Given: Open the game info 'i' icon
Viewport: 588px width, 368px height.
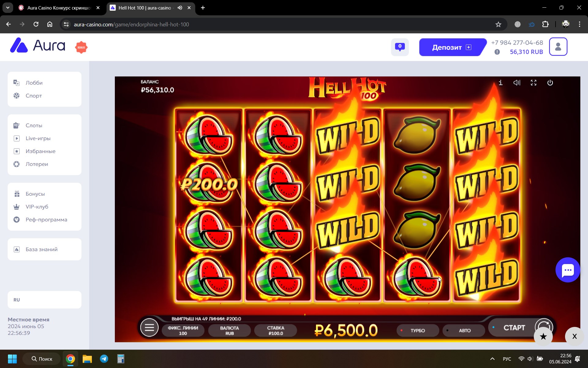Looking at the screenshot, I should click(500, 83).
